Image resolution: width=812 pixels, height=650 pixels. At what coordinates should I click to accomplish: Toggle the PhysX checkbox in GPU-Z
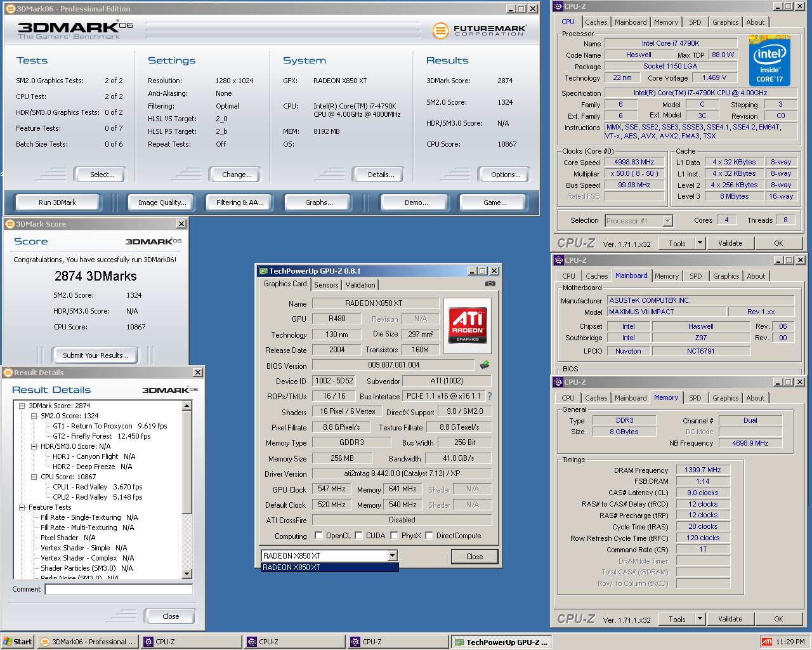point(394,535)
